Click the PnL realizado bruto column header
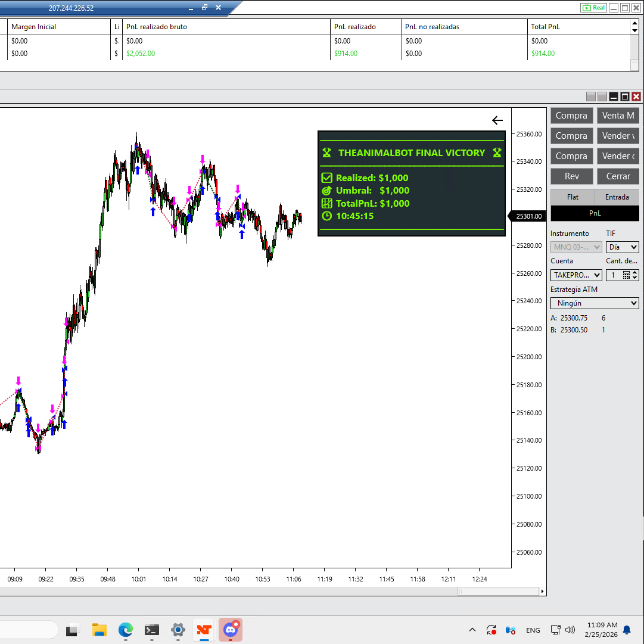The width and height of the screenshot is (644, 644). click(x=226, y=27)
